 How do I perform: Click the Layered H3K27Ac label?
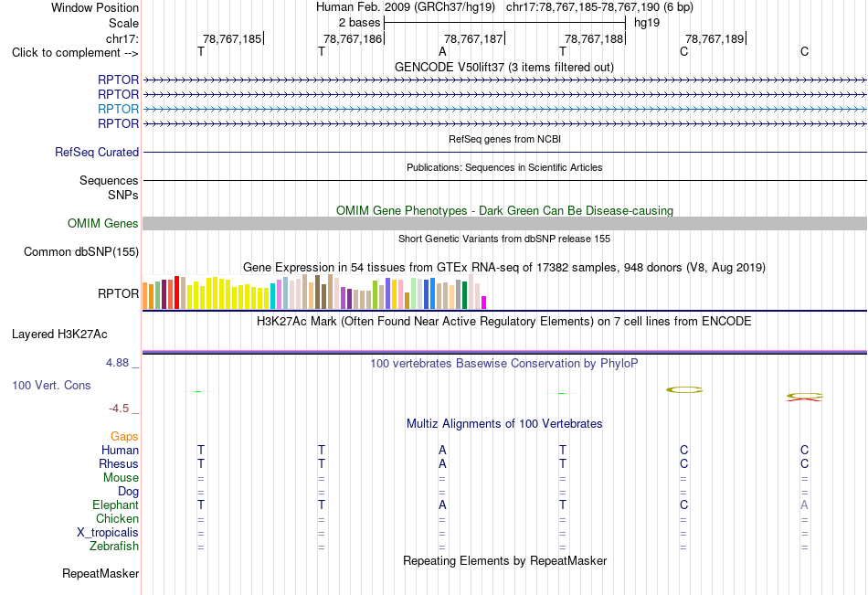point(59,335)
